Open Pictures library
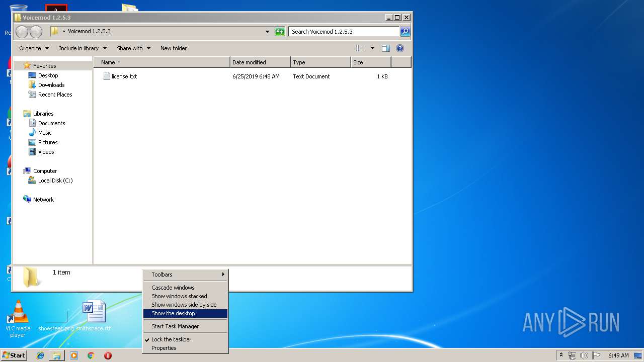 [x=48, y=142]
